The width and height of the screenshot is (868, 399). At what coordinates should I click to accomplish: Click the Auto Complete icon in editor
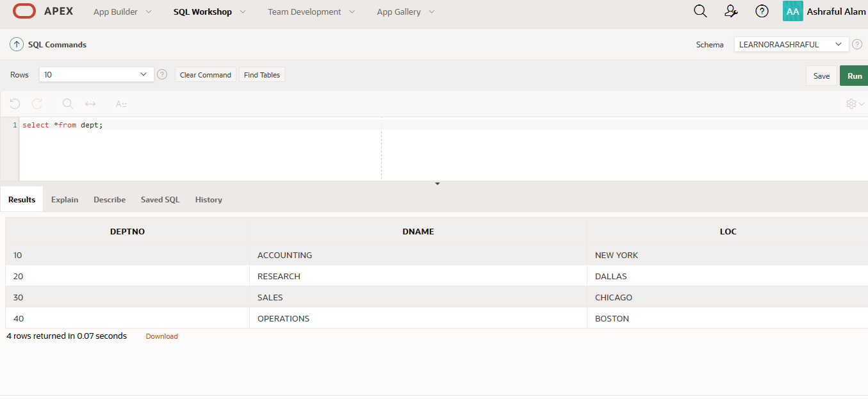click(x=121, y=104)
